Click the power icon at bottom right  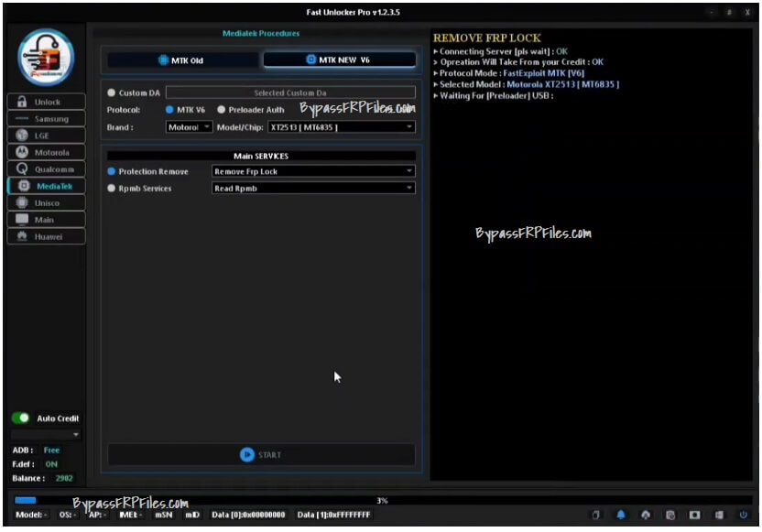pyautogui.click(x=742, y=515)
